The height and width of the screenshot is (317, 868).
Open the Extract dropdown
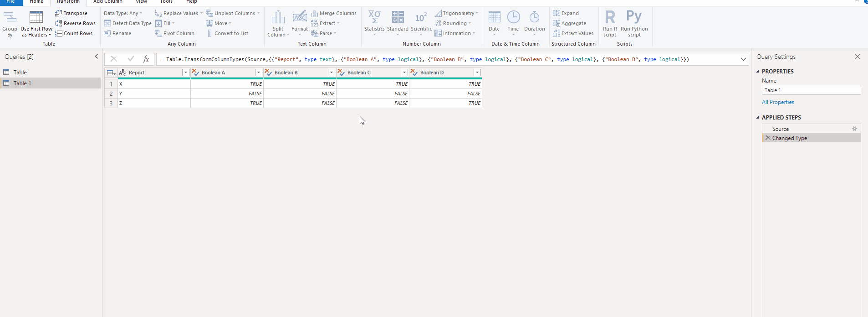coord(326,23)
